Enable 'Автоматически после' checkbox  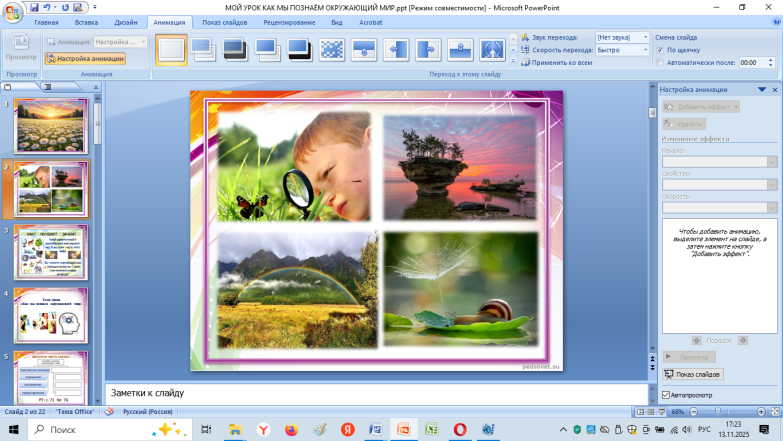(660, 62)
